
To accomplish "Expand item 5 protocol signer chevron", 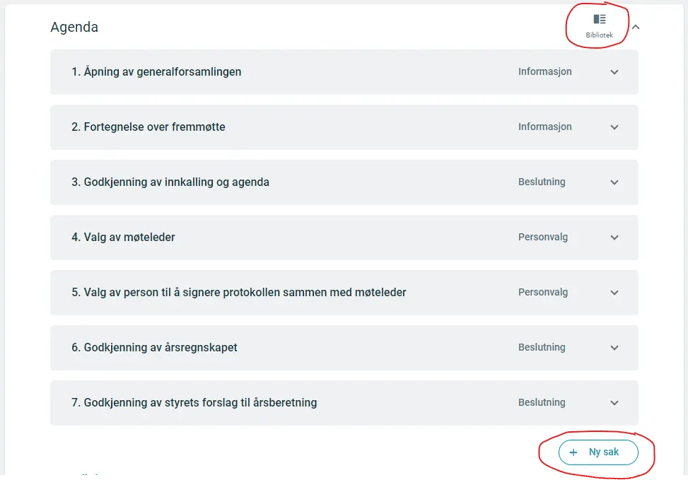I will (x=614, y=293).
